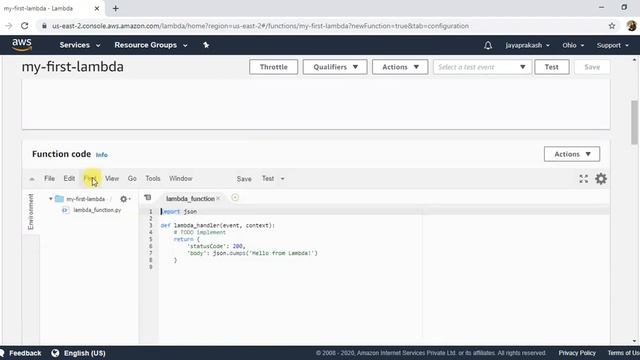Open the Environment side panel tab
The height and width of the screenshot is (360, 640).
point(31,211)
